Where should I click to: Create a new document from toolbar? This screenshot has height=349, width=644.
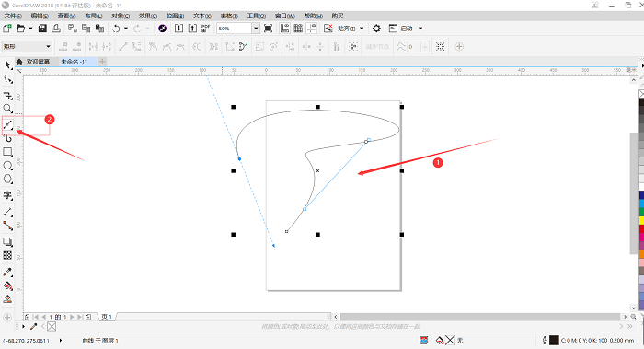7,29
